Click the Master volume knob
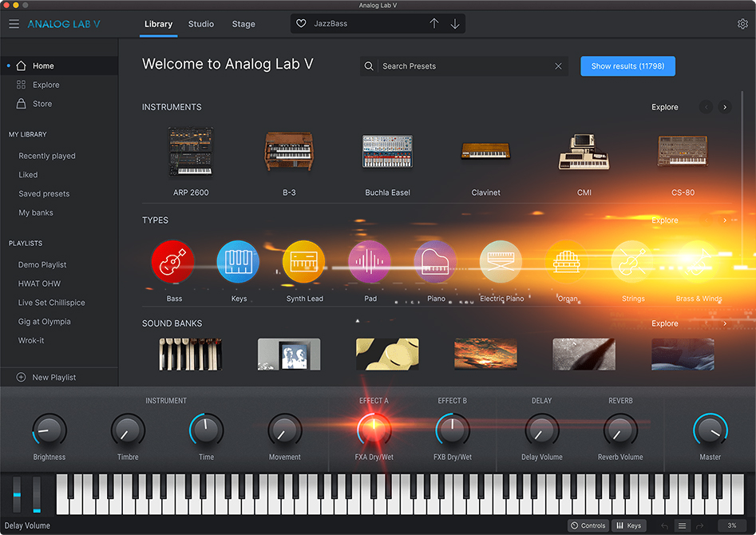This screenshot has height=535, width=756. (710, 430)
